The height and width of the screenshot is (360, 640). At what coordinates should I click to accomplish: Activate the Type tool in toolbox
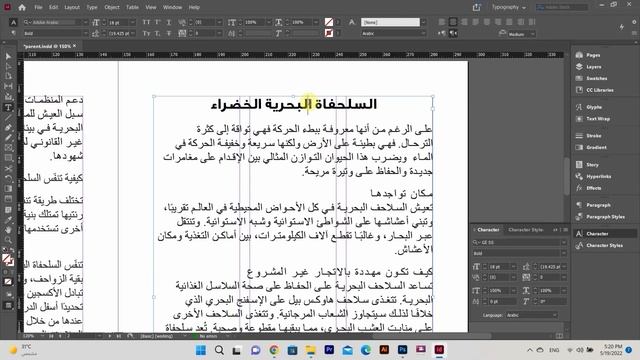8,108
